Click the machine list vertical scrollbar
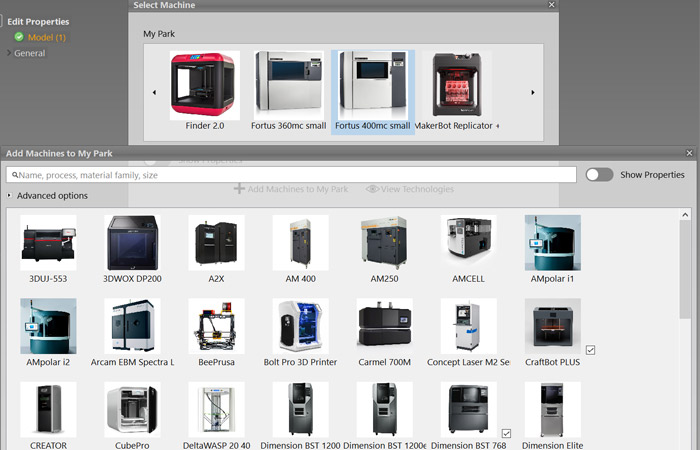Screen dimensions: 700x450 685,269
